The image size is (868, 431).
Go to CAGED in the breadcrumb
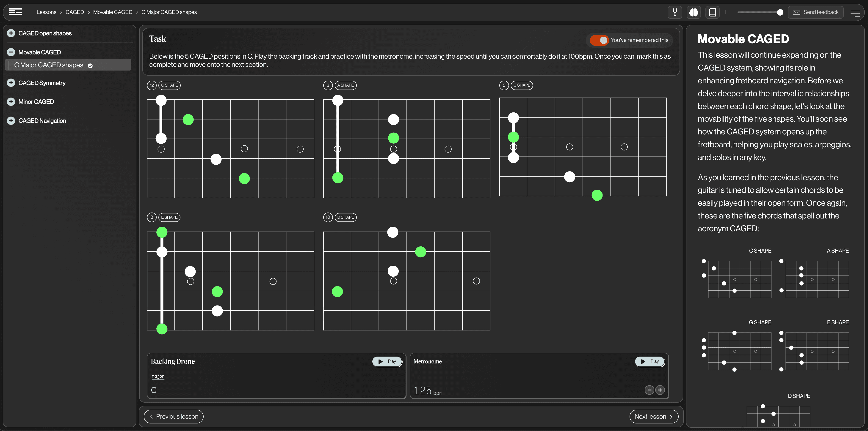[x=75, y=12]
